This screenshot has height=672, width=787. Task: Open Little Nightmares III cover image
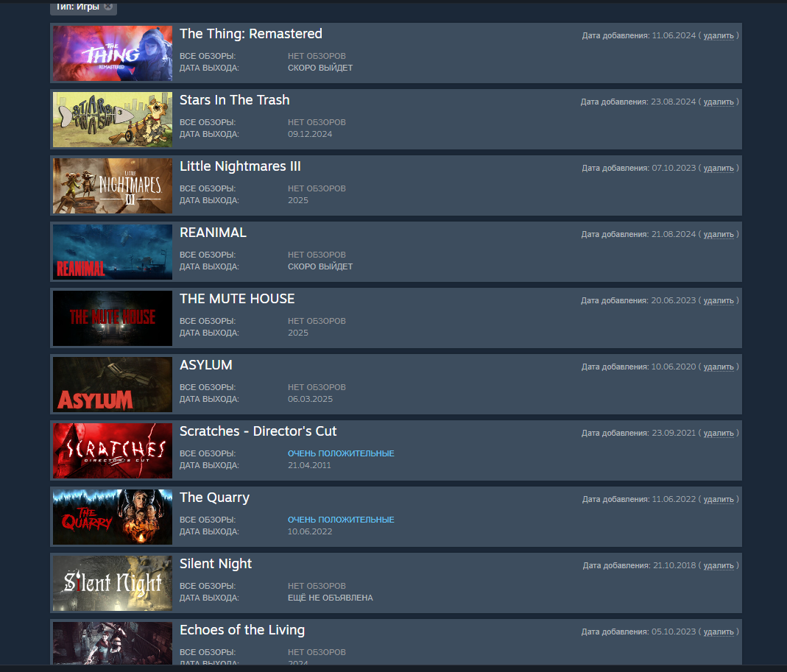113,185
